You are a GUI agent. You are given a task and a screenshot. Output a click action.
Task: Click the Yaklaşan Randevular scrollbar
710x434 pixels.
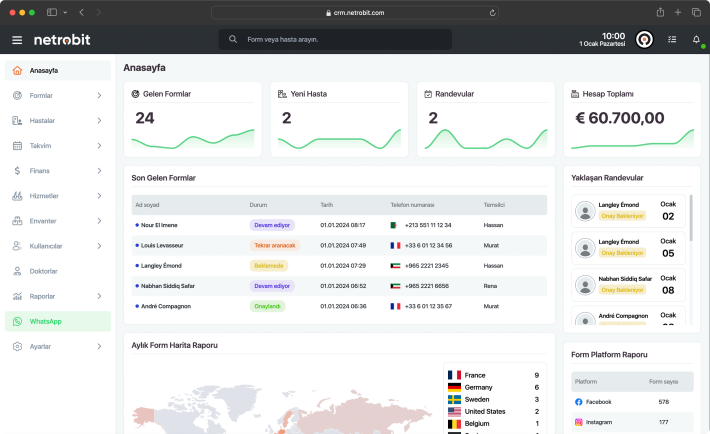click(x=691, y=215)
